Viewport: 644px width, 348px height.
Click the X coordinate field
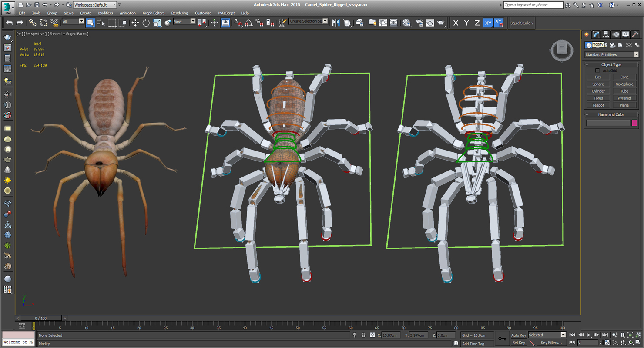pyautogui.click(x=391, y=335)
